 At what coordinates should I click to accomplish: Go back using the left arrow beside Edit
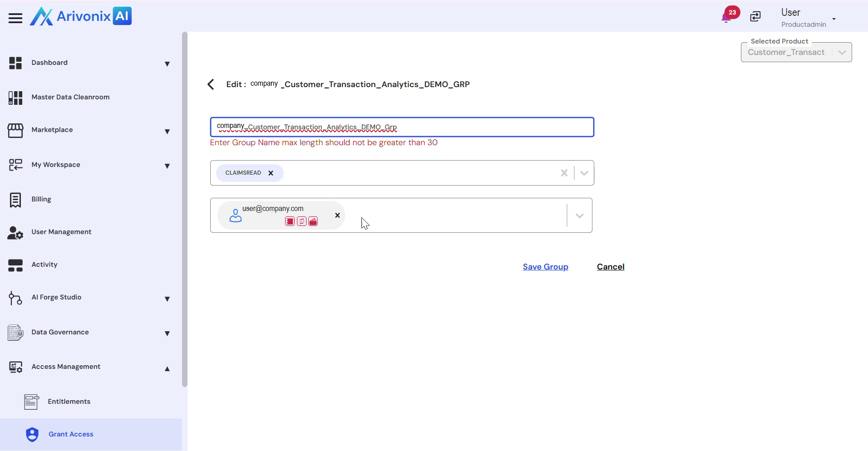tap(211, 84)
